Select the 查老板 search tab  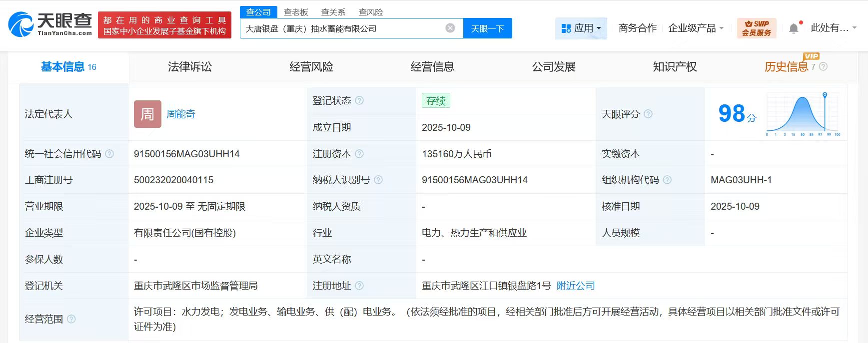pos(296,12)
